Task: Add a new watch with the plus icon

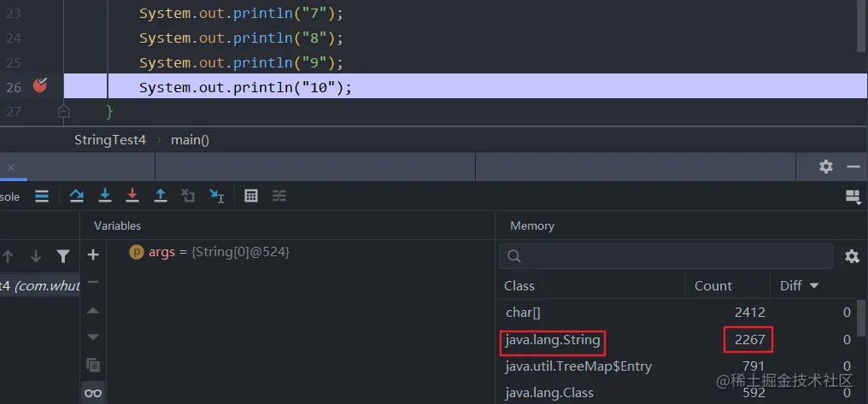Action: coord(93,255)
